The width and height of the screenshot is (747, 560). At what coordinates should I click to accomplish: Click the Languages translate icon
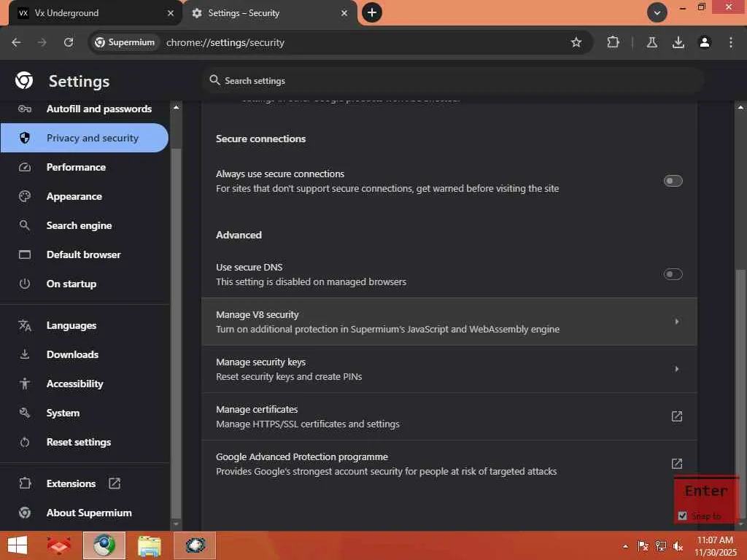click(25, 325)
